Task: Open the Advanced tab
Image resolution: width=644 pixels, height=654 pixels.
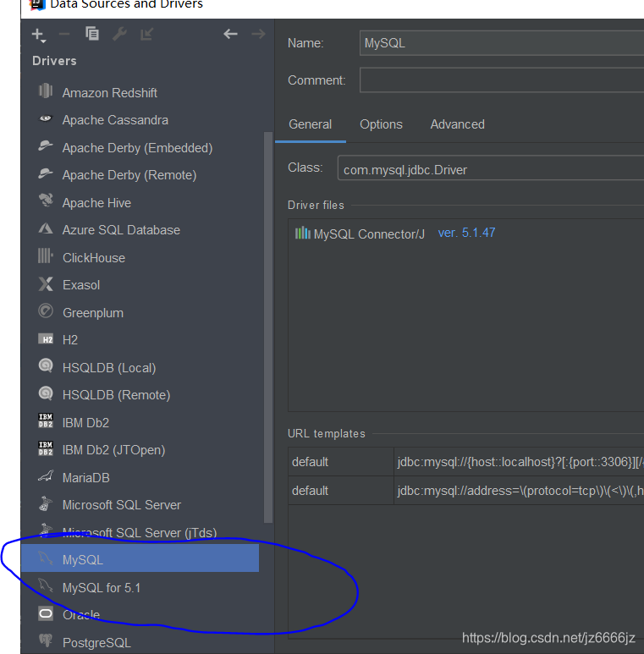Action: click(457, 124)
